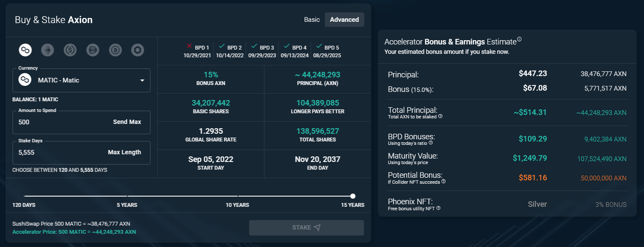
Task: Click the BPD 1 date 10/29/2021
Action: [197, 56]
